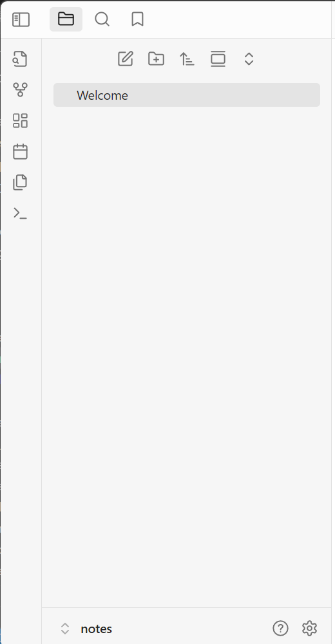This screenshot has height=644, width=335.
Task: Select the Welcome note
Action: pos(187,95)
